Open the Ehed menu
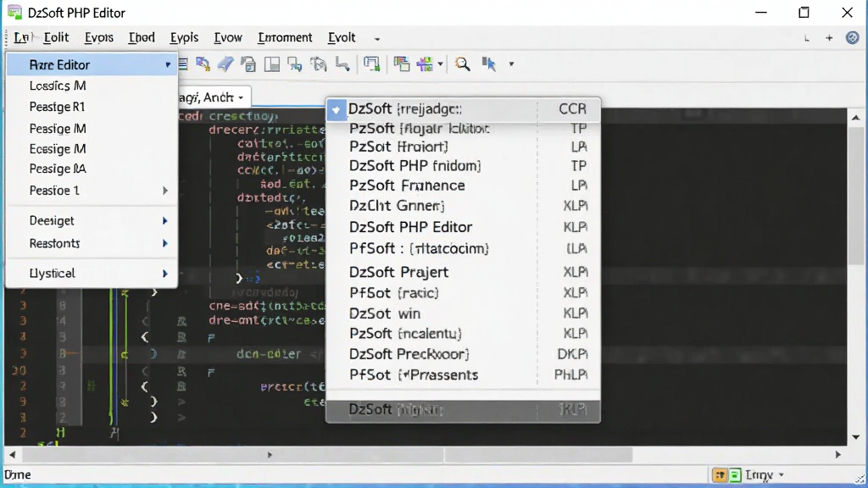Viewport: 868px width, 488px height. tap(142, 37)
